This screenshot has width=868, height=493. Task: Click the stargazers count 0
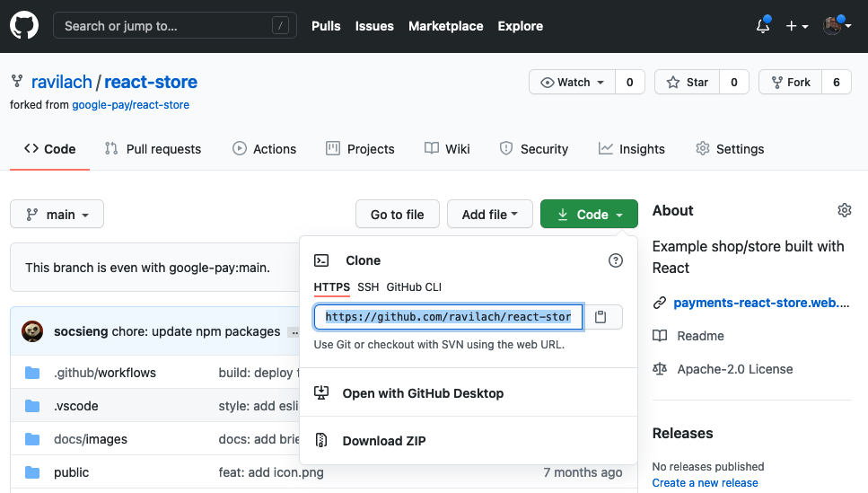pos(734,82)
